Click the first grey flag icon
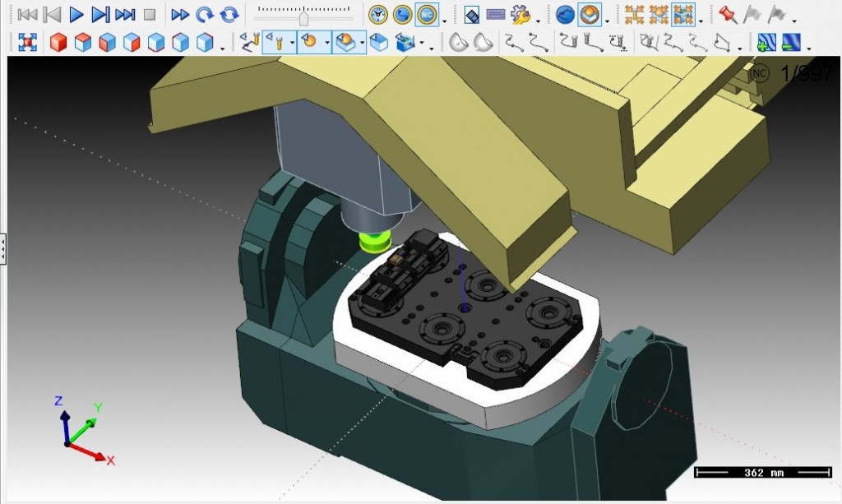842x504 pixels. (752, 15)
